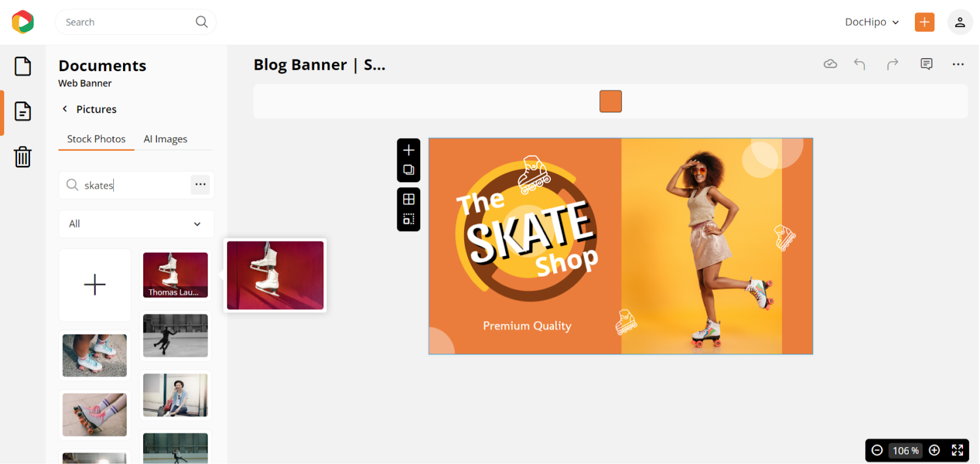Viewport: 980px width, 464px height.
Task: Toggle fullscreen view icon
Action: click(957, 451)
